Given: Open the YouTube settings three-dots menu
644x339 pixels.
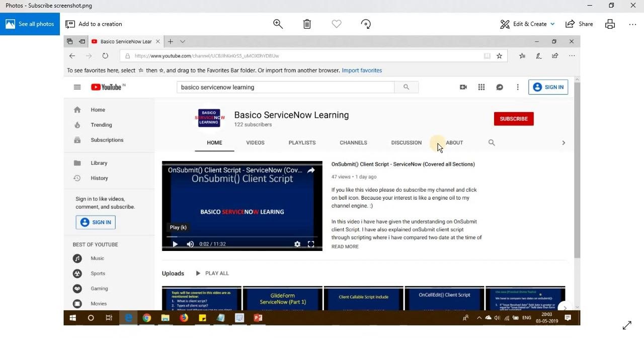Looking at the screenshot, I should pos(518,87).
